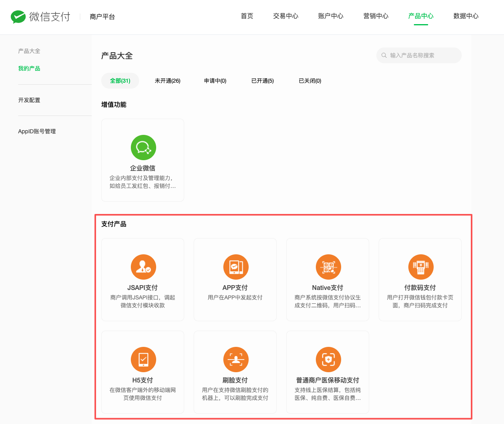Click the 产品大全 sidebar heading

29,51
